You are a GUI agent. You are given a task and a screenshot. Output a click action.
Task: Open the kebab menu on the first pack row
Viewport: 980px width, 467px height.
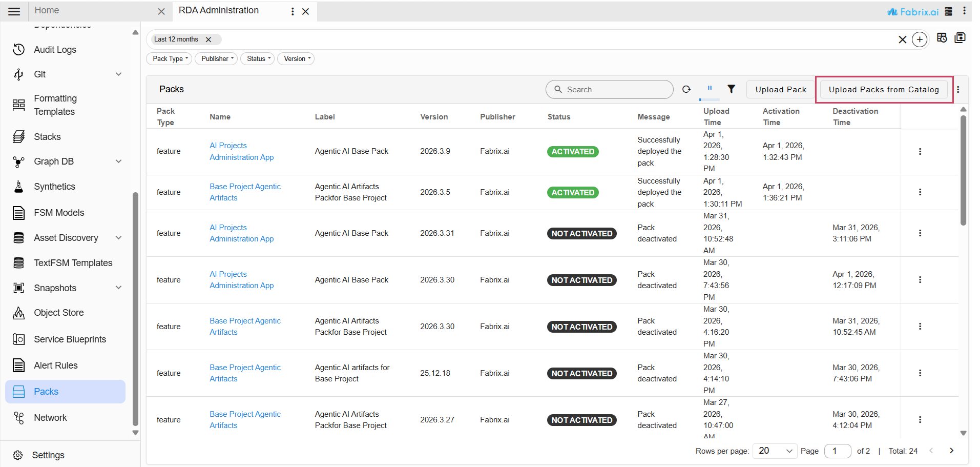pyautogui.click(x=920, y=151)
